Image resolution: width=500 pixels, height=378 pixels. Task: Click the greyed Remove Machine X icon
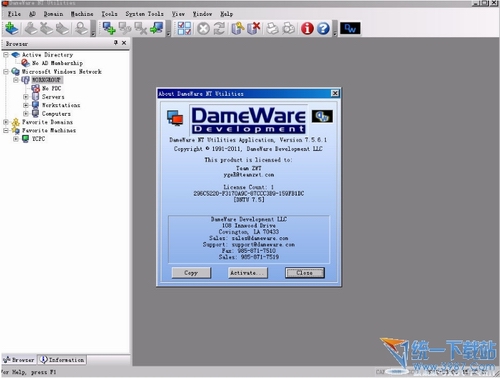click(x=140, y=28)
